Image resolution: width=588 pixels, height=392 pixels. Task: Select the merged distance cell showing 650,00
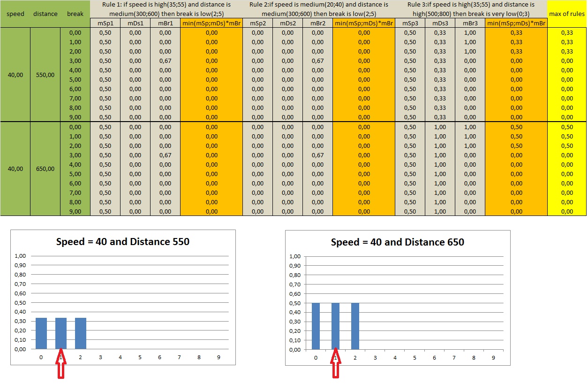point(45,169)
